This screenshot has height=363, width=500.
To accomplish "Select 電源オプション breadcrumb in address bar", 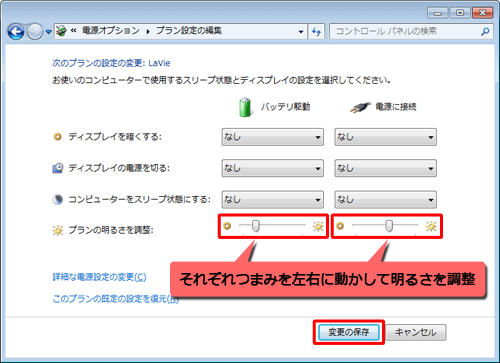I will pos(111,31).
